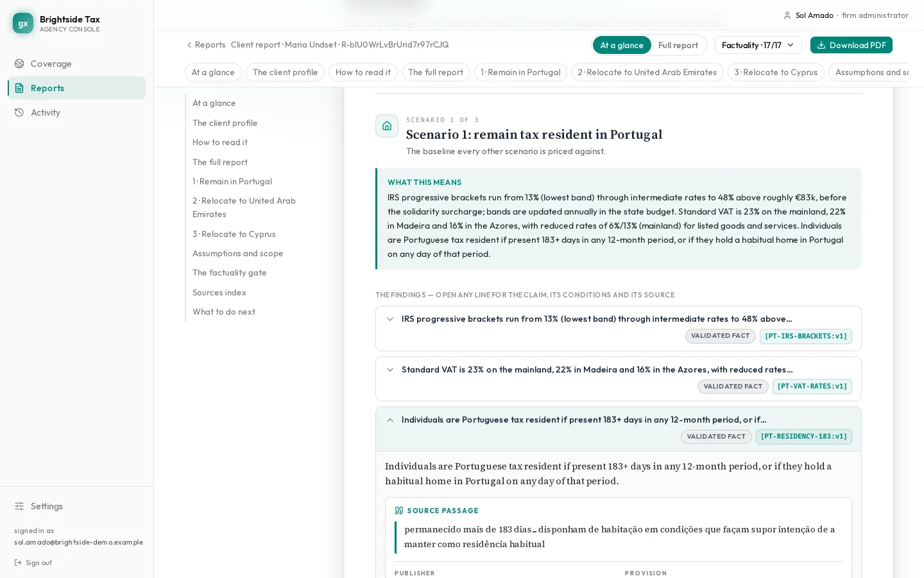
Task: Go back to Reports via breadcrumb
Action: (206, 45)
